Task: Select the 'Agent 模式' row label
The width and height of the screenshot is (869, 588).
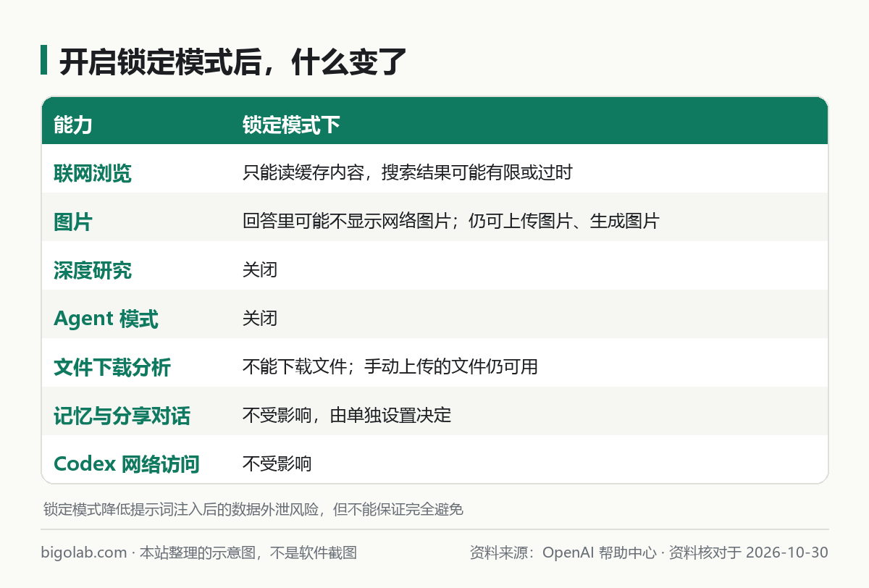Action: 106,319
